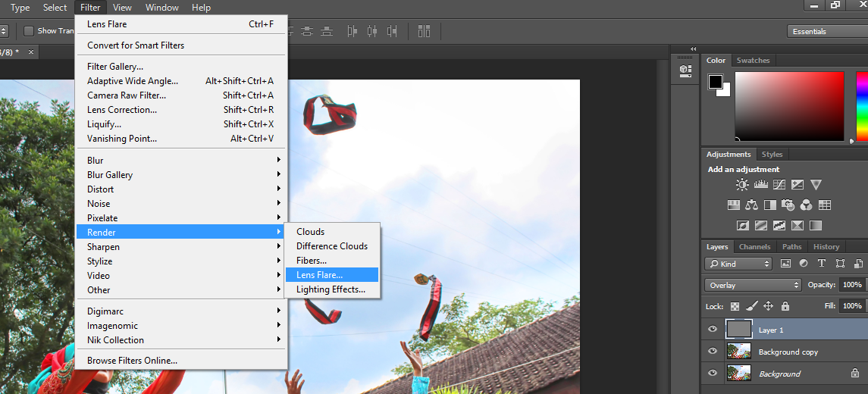Toggle lock transparent pixels
The height and width of the screenshot is (394, 868).
coord(735,306)
